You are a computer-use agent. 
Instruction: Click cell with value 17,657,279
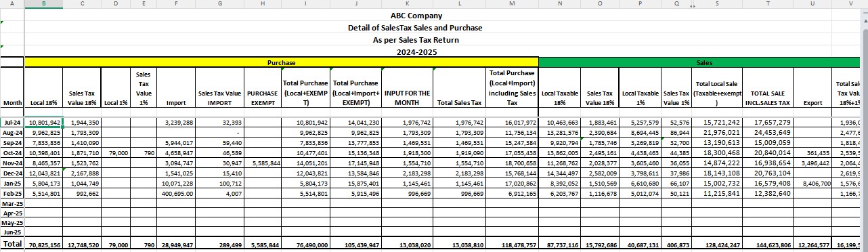[x=767, y=122]
